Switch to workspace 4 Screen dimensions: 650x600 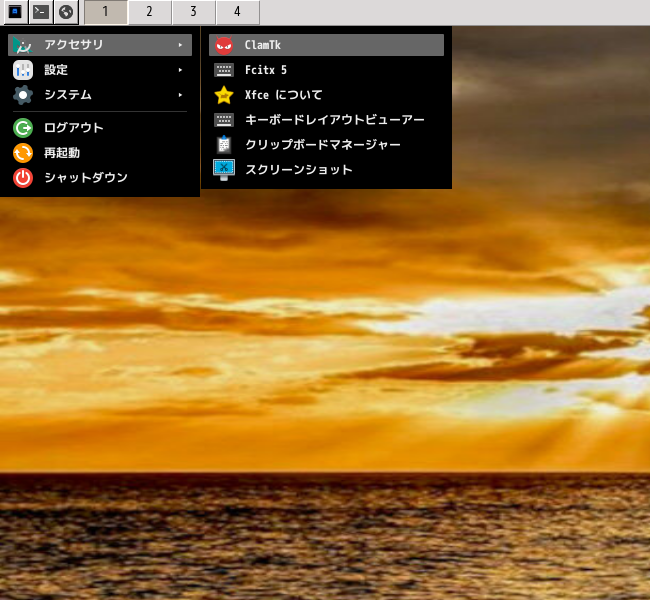(238, 12)
